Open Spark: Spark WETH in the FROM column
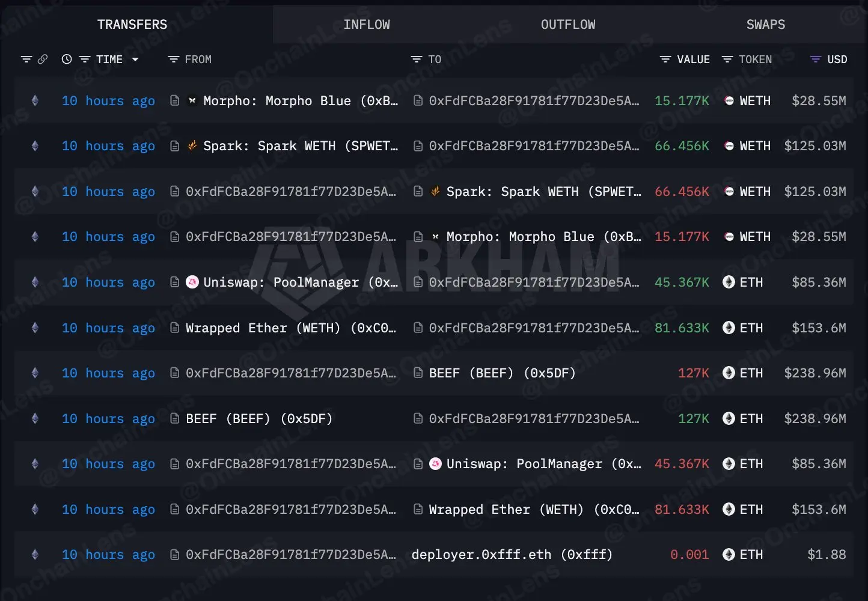Viewport: 868px width, 601px height. (301, 146)
